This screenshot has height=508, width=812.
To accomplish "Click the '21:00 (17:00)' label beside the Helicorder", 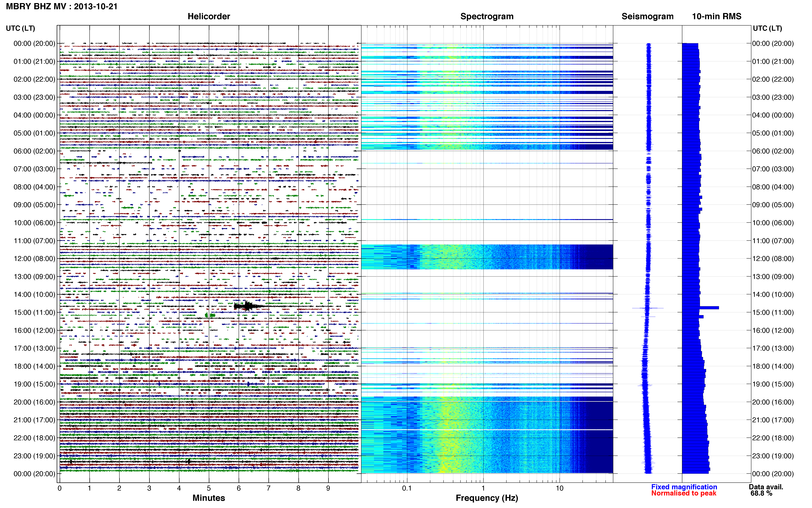I will tap(34, 420).
